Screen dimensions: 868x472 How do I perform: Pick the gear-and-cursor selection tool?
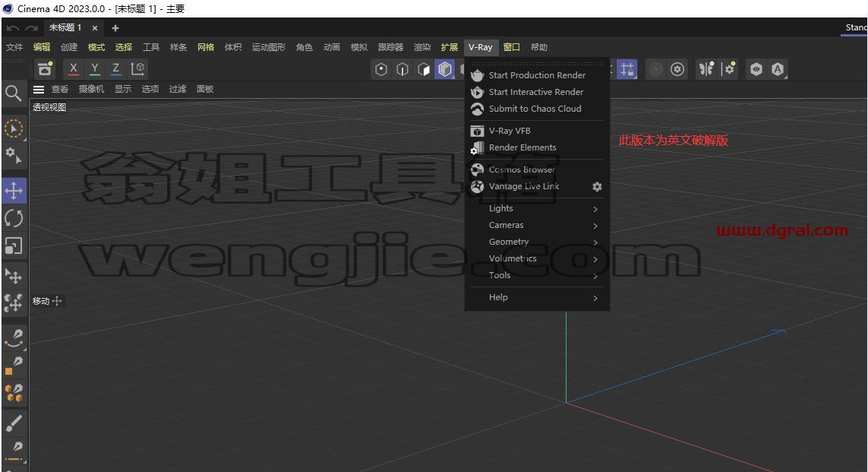coord(13,156)
